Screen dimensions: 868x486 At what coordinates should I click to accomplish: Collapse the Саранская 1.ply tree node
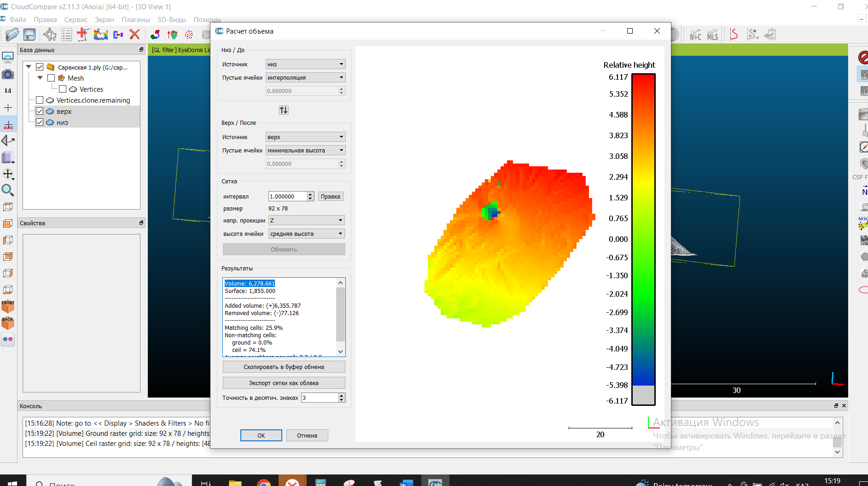(29, 67)
